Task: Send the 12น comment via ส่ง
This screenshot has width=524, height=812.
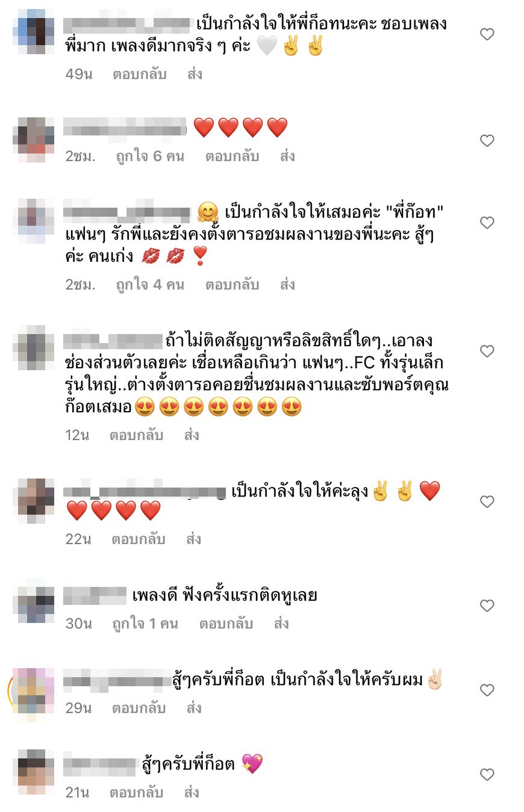Action: pyautogui.click(x=192, y=435)
